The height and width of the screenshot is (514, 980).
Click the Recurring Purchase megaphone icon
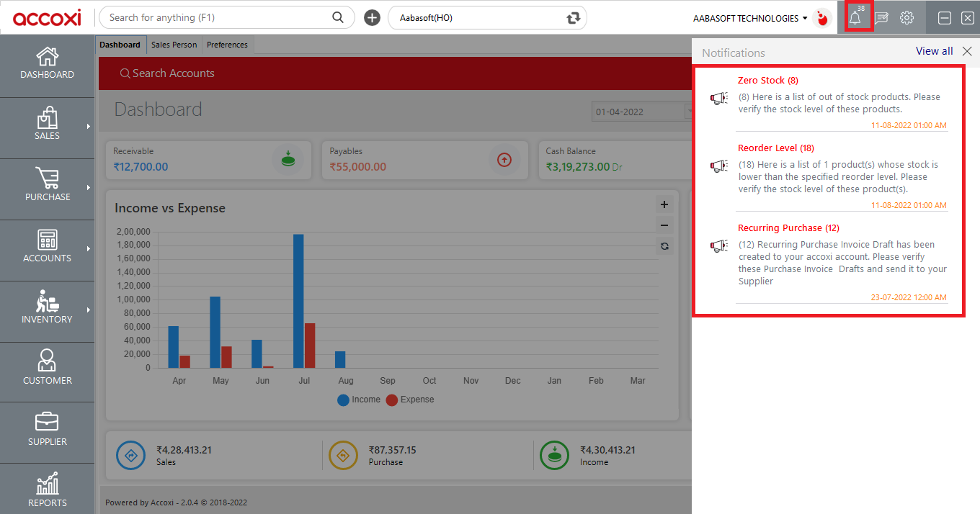pos(718,246)
